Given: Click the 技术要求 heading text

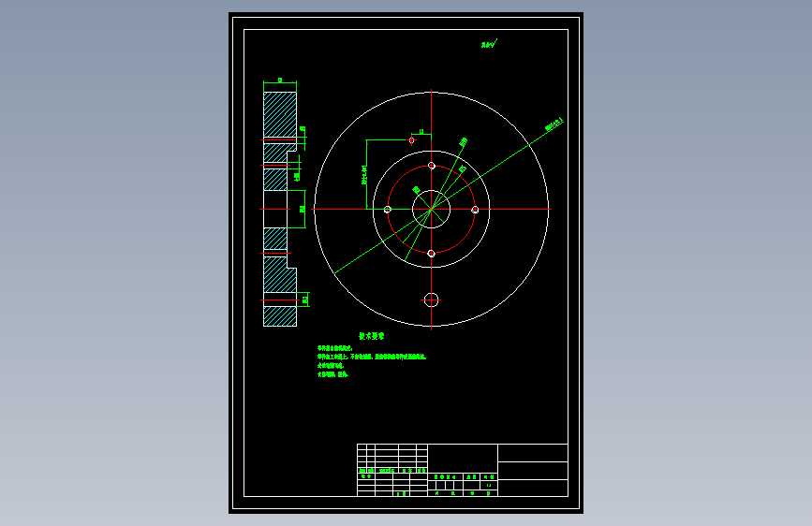Looking at the screenshot, I should [371, 336].
